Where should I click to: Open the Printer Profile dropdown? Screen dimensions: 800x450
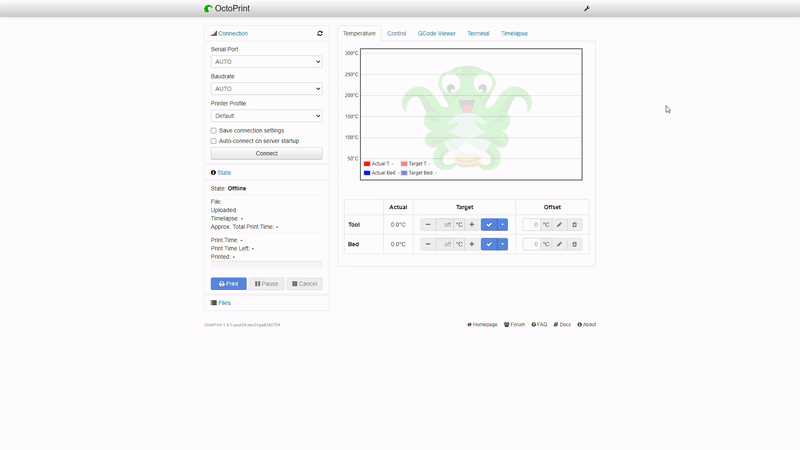266,116
